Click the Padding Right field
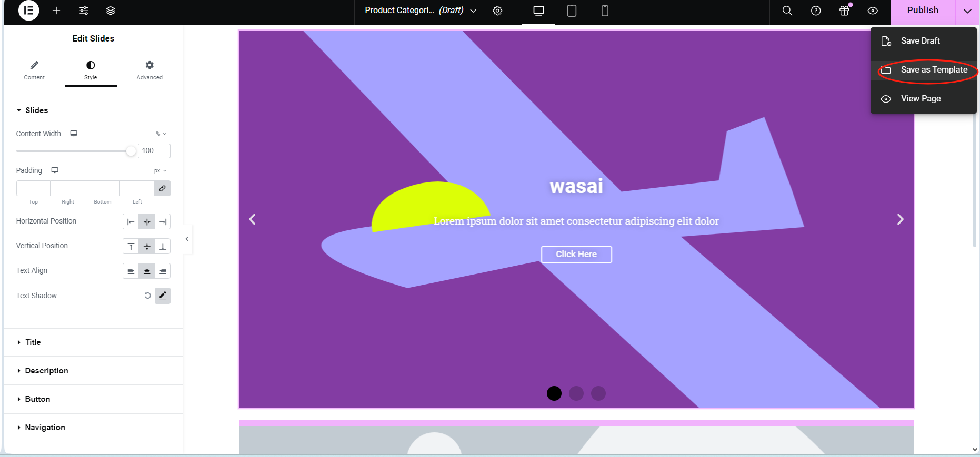 68,188
